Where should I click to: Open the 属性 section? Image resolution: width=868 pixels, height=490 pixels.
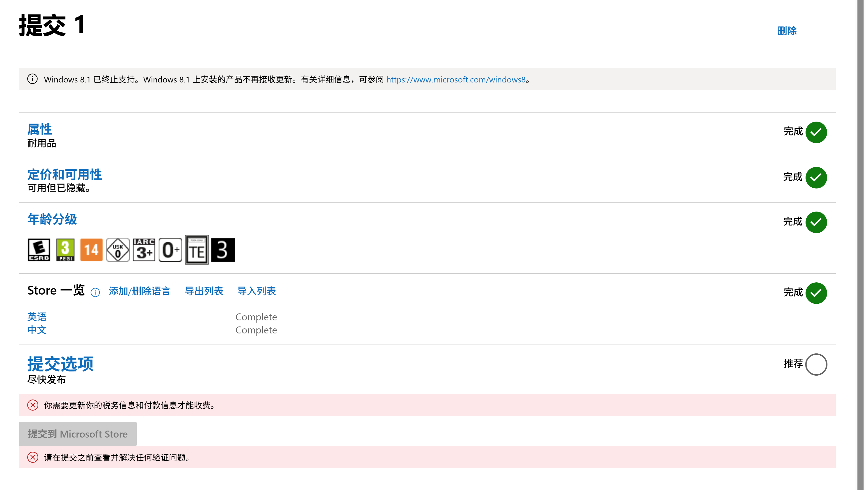pos(39,129)
